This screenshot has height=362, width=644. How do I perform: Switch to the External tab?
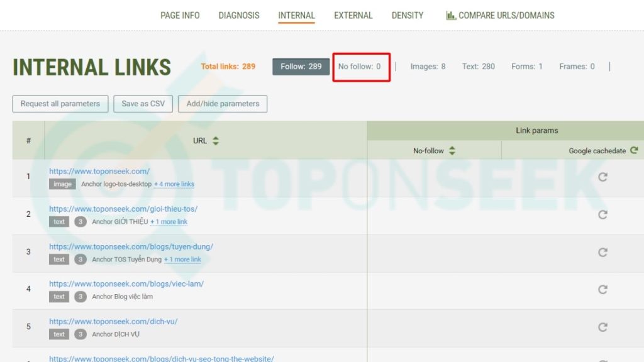pos(353,15)
